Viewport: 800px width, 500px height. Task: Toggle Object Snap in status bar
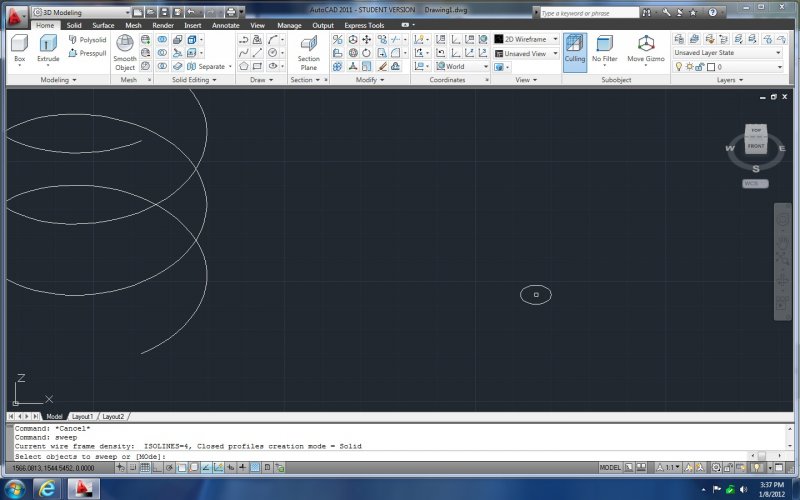click(182, 467)
